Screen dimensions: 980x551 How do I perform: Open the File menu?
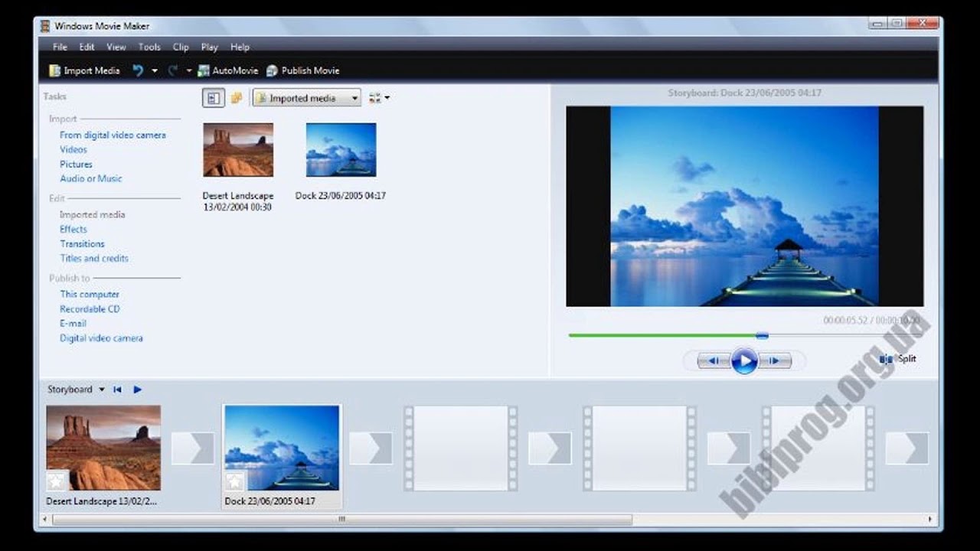click(x=60, y=47)
